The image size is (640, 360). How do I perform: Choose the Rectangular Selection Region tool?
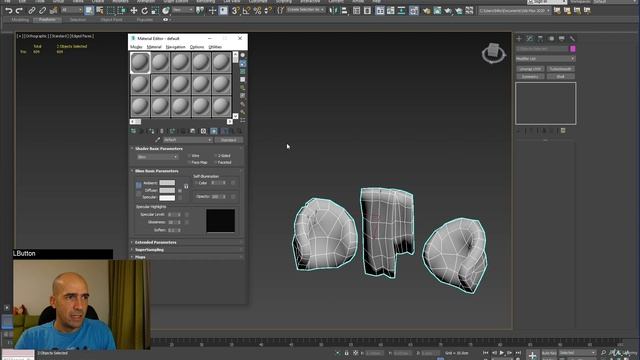pos(111,11)
